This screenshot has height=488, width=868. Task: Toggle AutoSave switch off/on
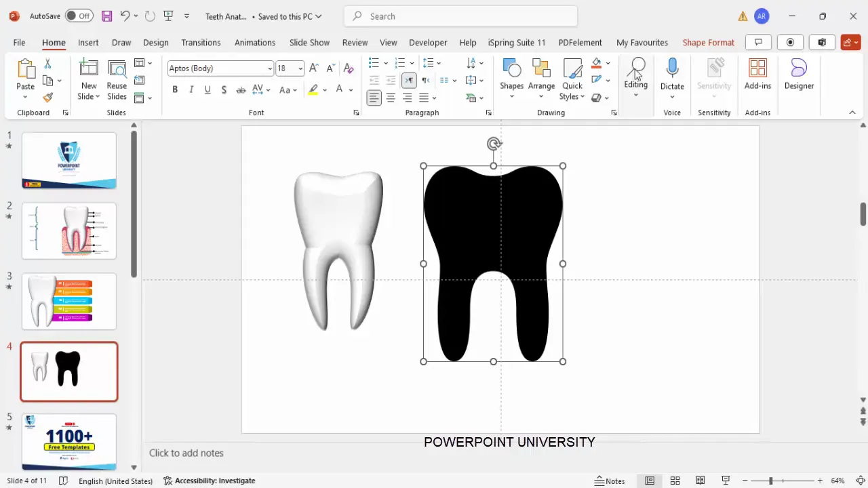(x=79, y=16)
